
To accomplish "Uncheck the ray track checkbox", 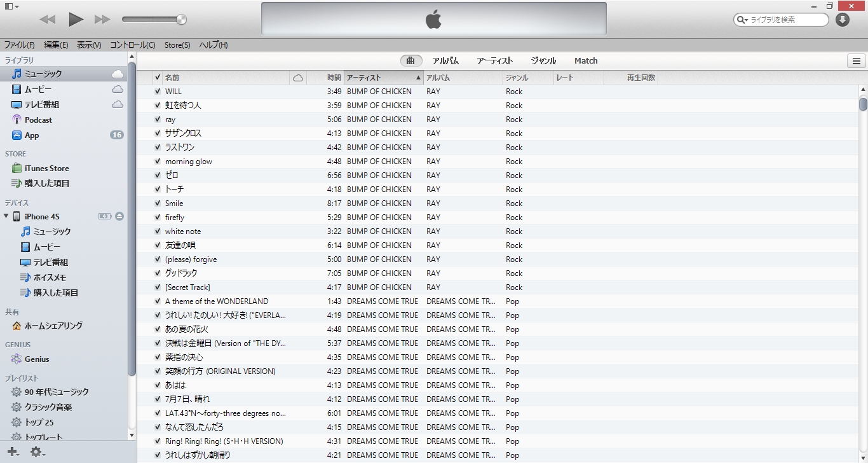I will [x=158, y=120].
